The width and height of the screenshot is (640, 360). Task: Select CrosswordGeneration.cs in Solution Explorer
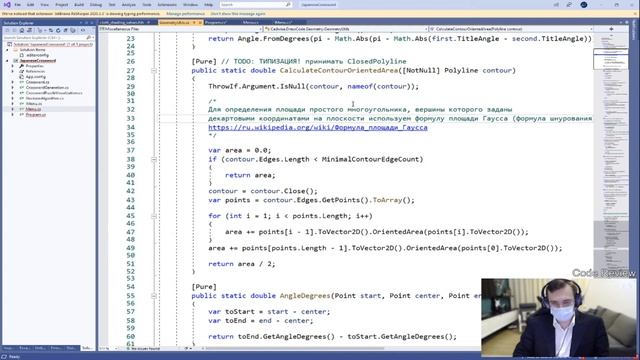(x=47, y=87)
